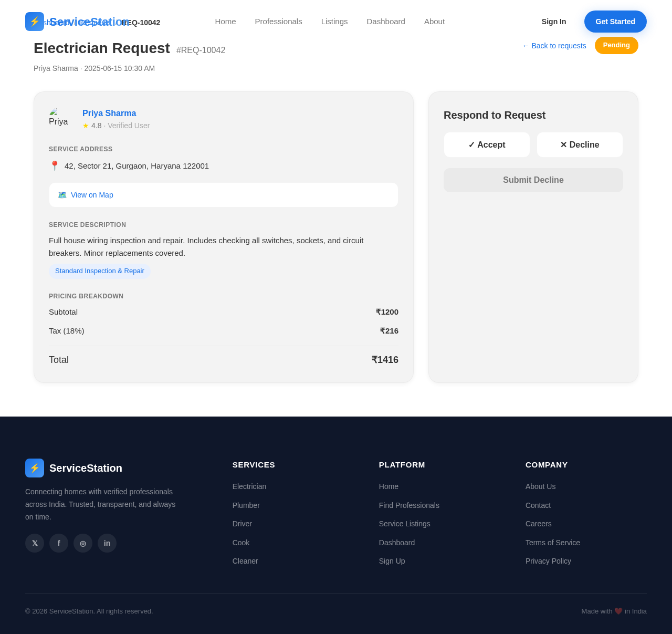The height and width of the screenshot is (634, 672).
Task: Click the Respond to Request heading
Action: [x=495, y=115]
